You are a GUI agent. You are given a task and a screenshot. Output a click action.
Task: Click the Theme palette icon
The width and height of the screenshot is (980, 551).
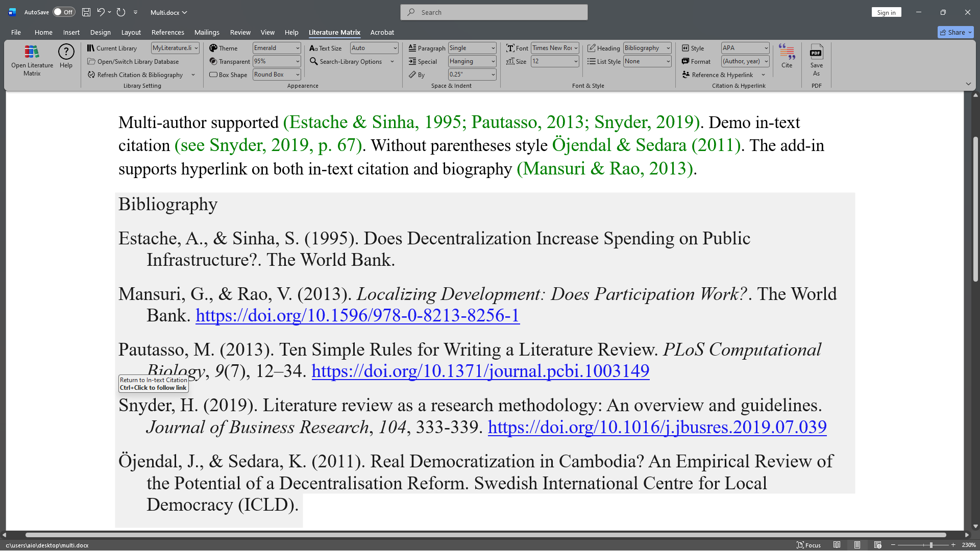tap(213, 48)
